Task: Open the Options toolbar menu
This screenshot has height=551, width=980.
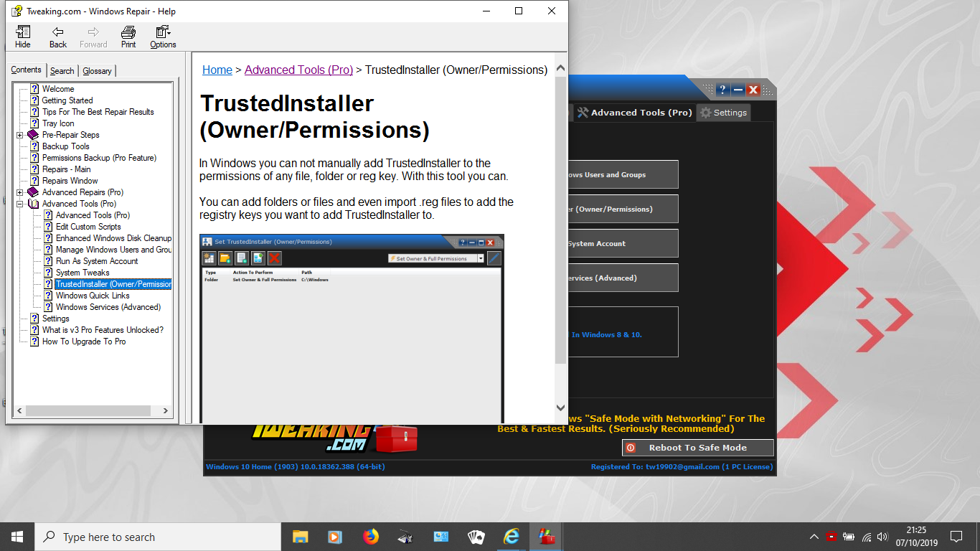Action: click(163, 37)
